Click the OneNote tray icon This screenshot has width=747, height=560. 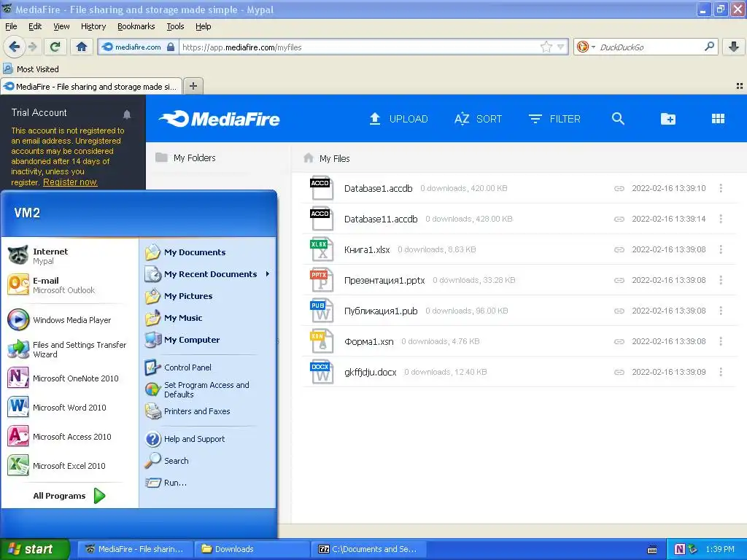[680, 549]
